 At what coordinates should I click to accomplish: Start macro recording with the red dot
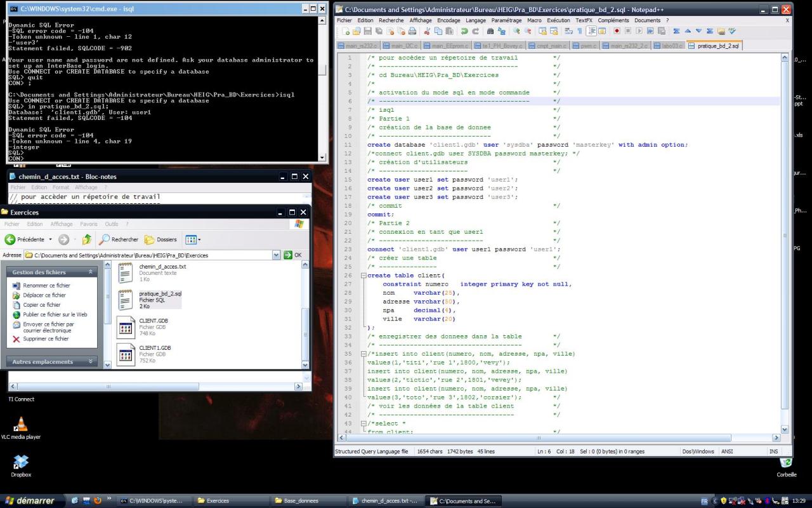(616, 31)
